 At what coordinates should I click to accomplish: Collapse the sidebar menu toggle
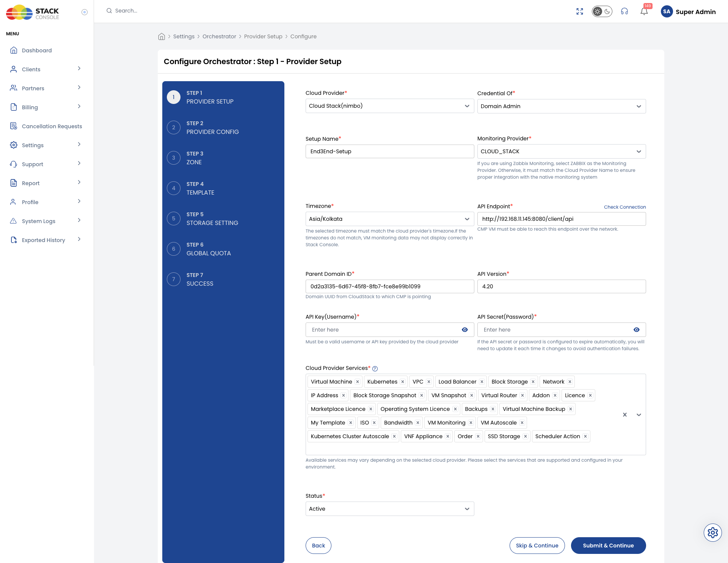(x=85, y=12)
